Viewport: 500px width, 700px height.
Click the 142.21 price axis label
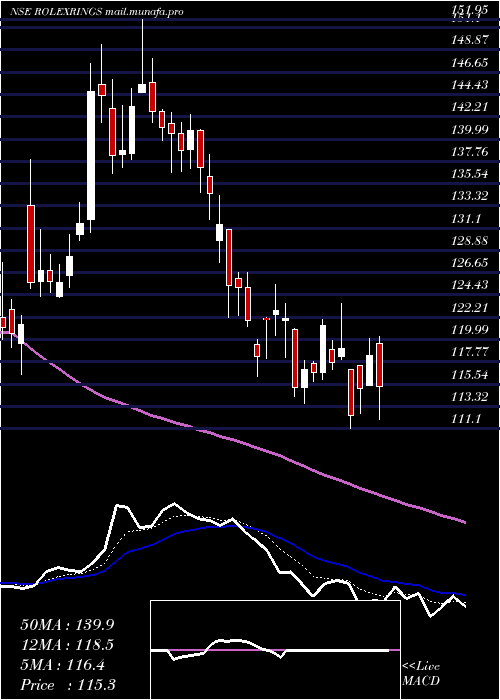point(468,107)
